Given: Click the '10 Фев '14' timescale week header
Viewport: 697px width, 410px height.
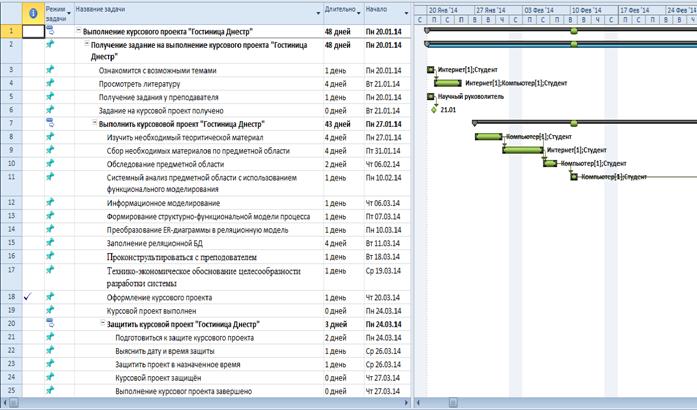Looking at the screenshot, I should click(594, 10).
